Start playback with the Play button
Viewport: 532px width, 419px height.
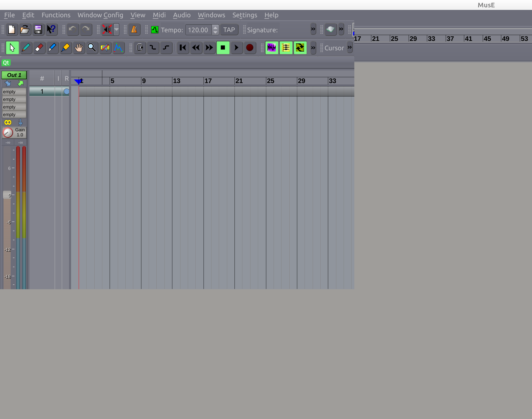pyautogui.click(x=236, y=48)
